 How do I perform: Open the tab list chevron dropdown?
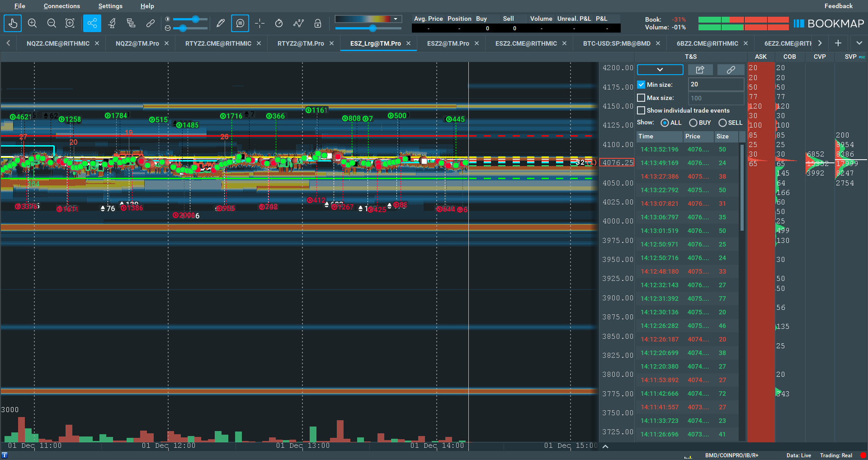(x=859, y=43)
